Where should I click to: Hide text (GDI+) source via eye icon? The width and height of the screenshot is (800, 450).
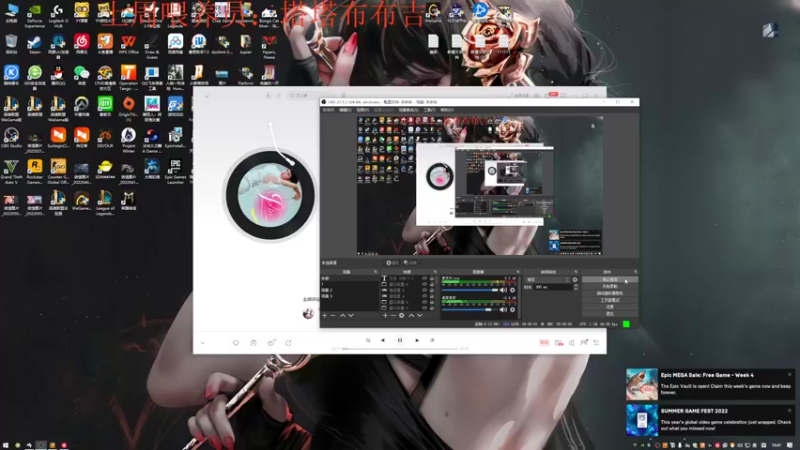(424, 279)
